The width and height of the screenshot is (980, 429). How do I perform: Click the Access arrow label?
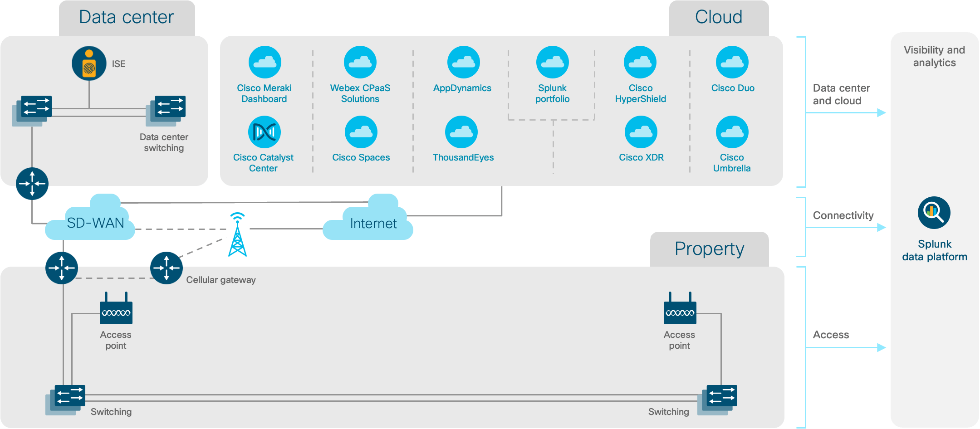click(x=831, y=335)
